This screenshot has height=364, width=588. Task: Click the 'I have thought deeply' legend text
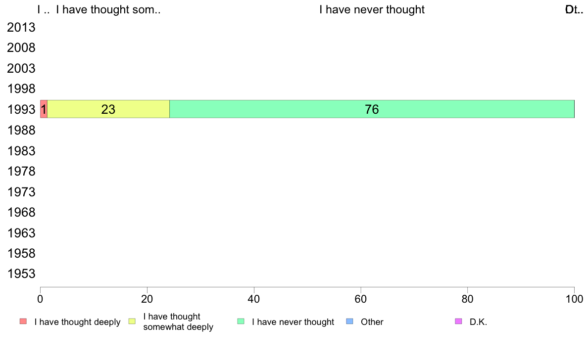tap(77, 321)
